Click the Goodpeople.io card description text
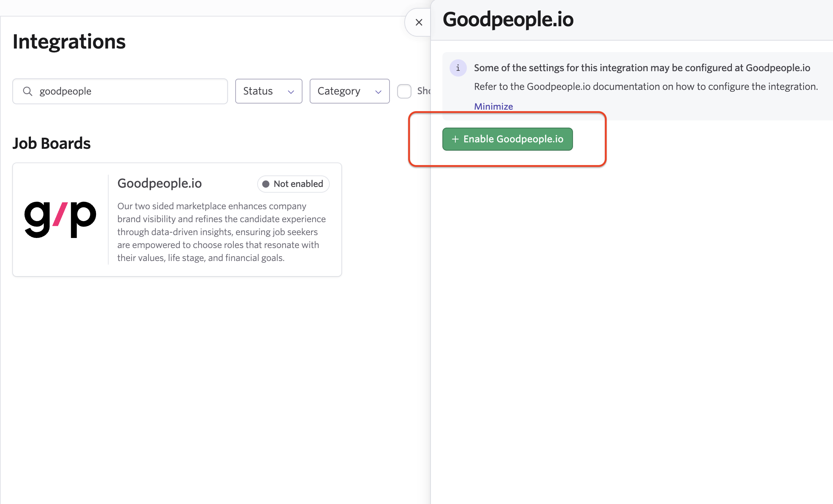 pos(221,232)
